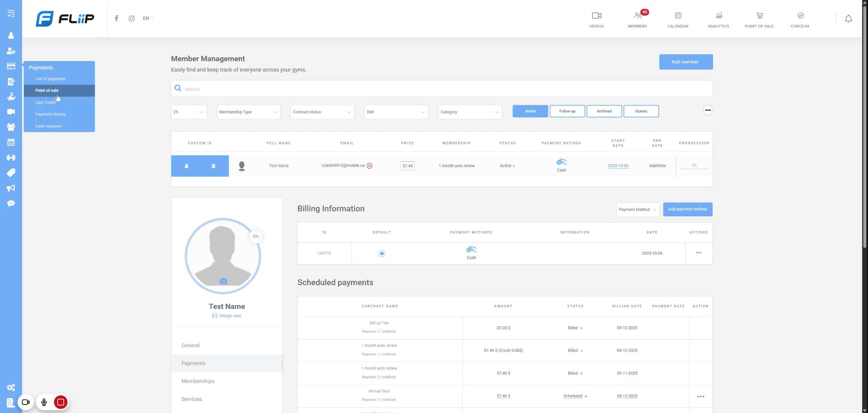Open the megaphone sidebar icon
Screen dimensions: 868x413
click(x=11, y=188)
